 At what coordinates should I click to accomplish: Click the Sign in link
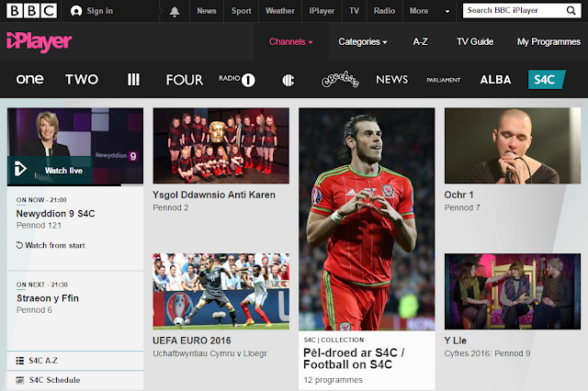100,11
